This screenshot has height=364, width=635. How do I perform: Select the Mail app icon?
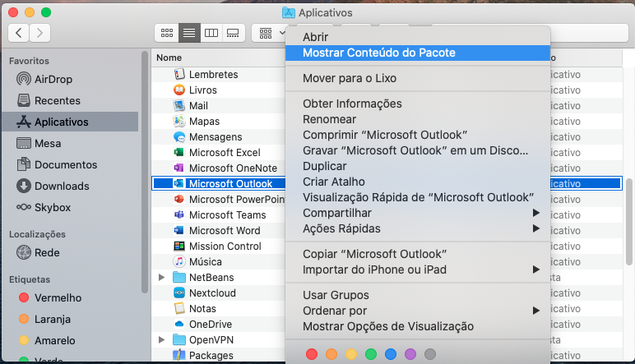pos(179,105)
